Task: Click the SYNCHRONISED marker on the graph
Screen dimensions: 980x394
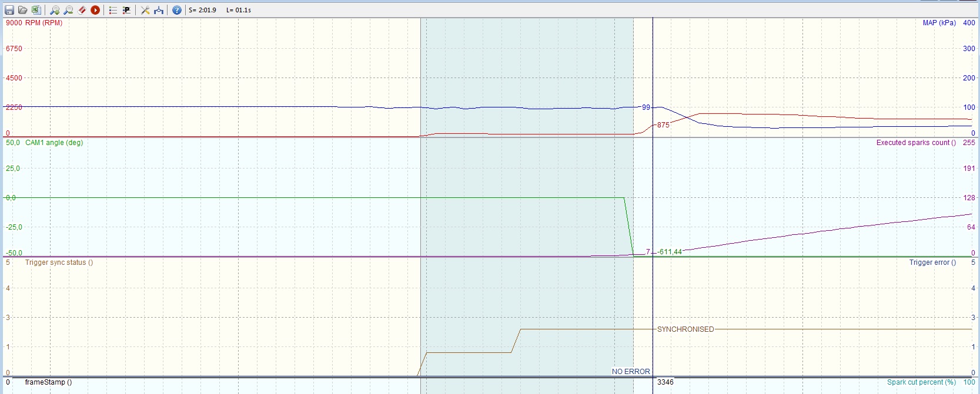Action: (685, 329)
